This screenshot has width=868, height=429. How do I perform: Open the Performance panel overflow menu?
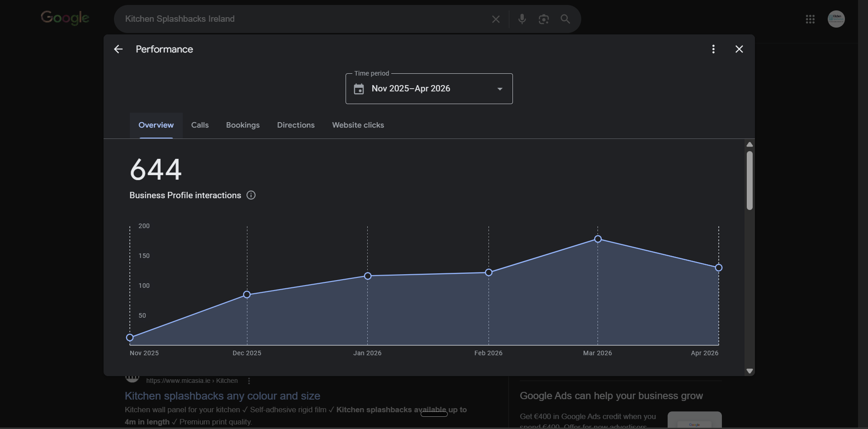pyautogui.click(x=713, y=49)
